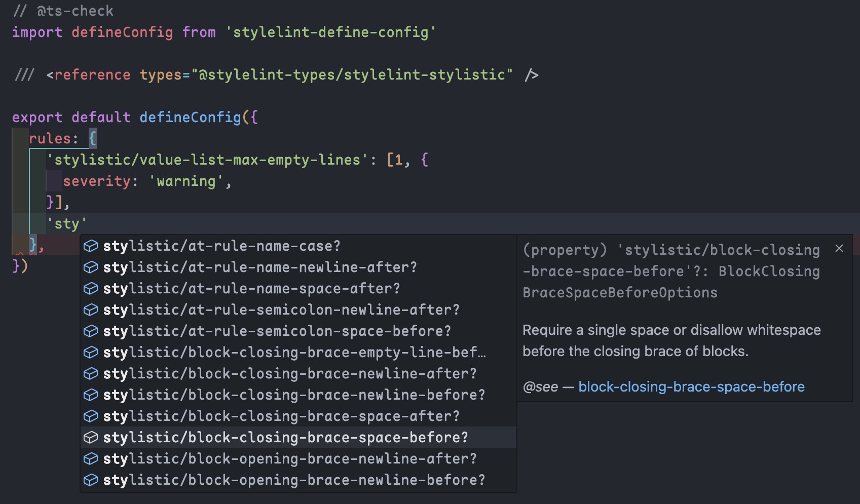The width and height of the screenshot is (860, 504).
Task: Open the block-closing-brace-space-before documentation link
Action: (691, 387)
